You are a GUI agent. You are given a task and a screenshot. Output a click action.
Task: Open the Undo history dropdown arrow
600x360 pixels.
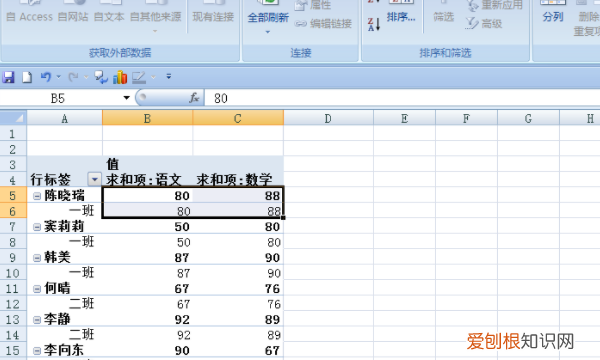59,77
